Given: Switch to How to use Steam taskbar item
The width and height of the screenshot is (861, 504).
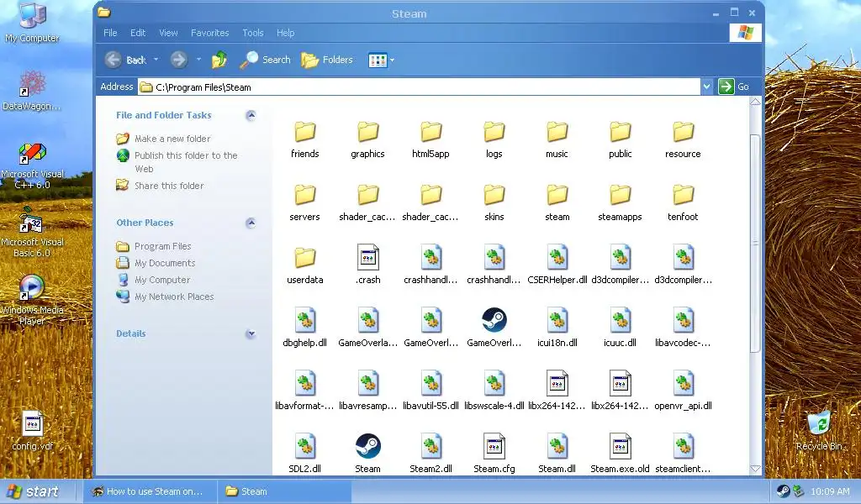Looking at the screenshot, I should (151, 491).
